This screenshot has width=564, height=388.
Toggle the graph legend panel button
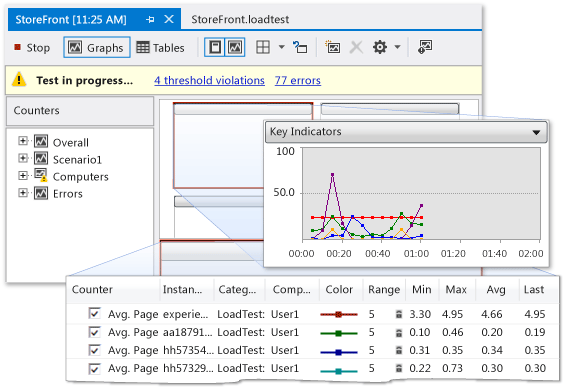pos(235,47)
